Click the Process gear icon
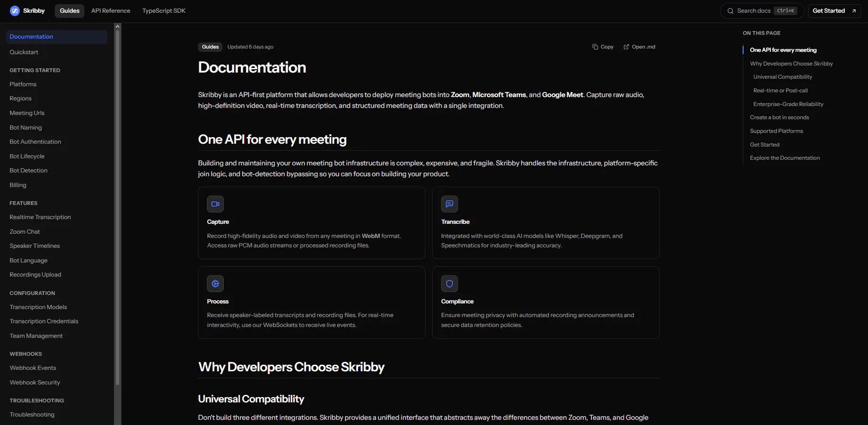The width and height of the screenshot is (868, 425). tap(215, 284)
